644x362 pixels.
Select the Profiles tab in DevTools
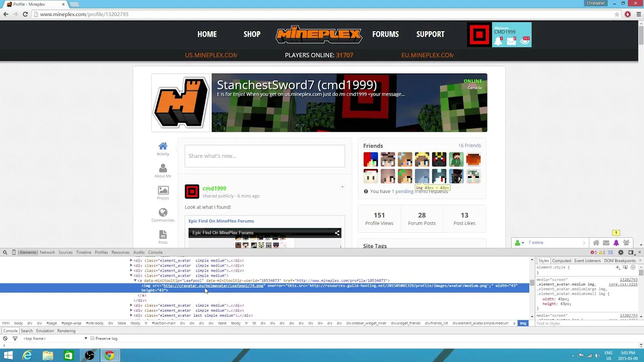tap(101, 252)
